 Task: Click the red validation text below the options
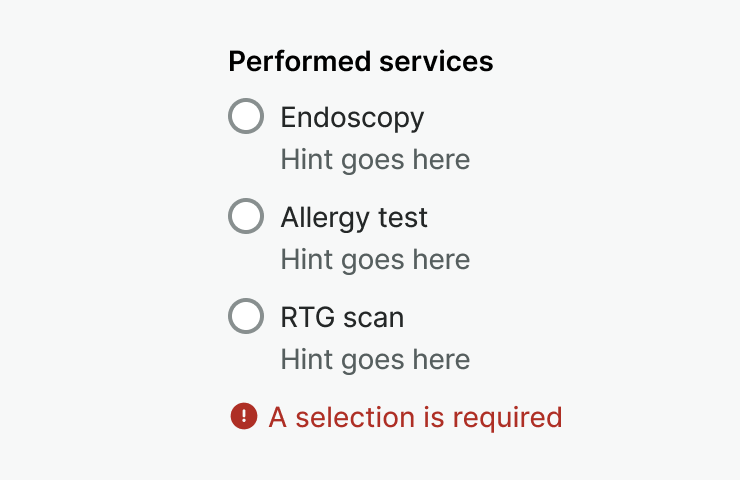click(x=415, y=417)
